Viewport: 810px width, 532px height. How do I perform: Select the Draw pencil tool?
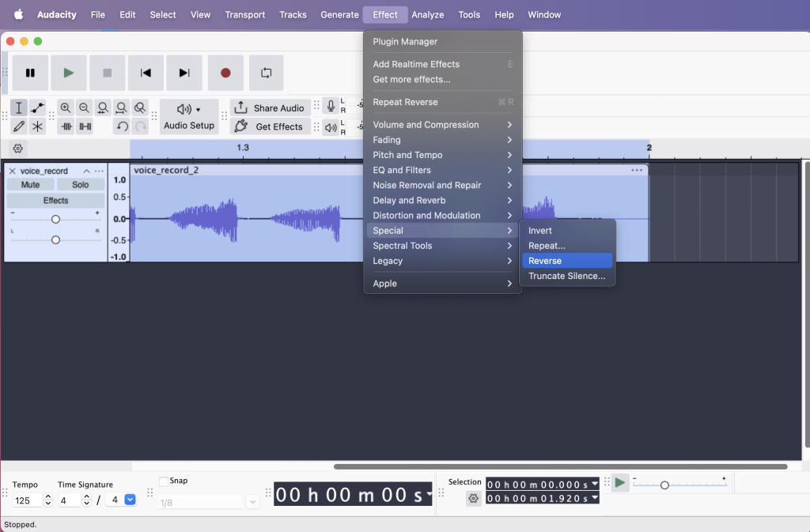19,126
